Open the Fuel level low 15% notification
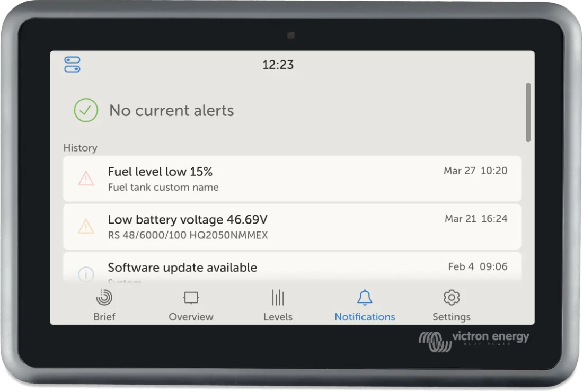The height and width of the screenshot is (392, 583). 292,179
